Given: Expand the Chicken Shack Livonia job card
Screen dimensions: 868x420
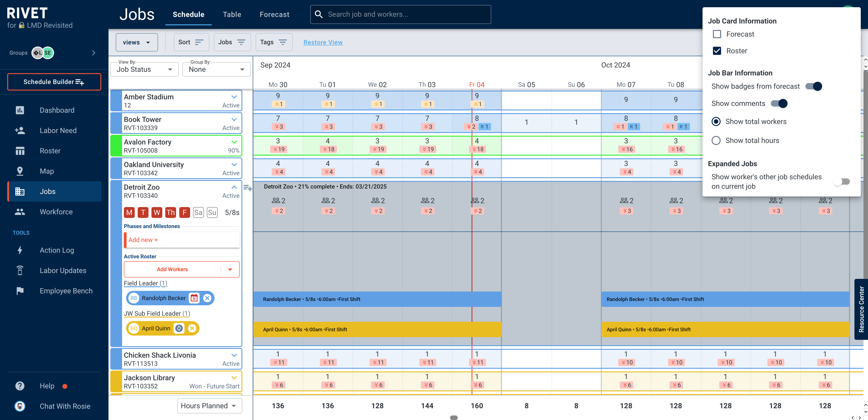Looking at the screenshot, I should click(x=234, y=355).
